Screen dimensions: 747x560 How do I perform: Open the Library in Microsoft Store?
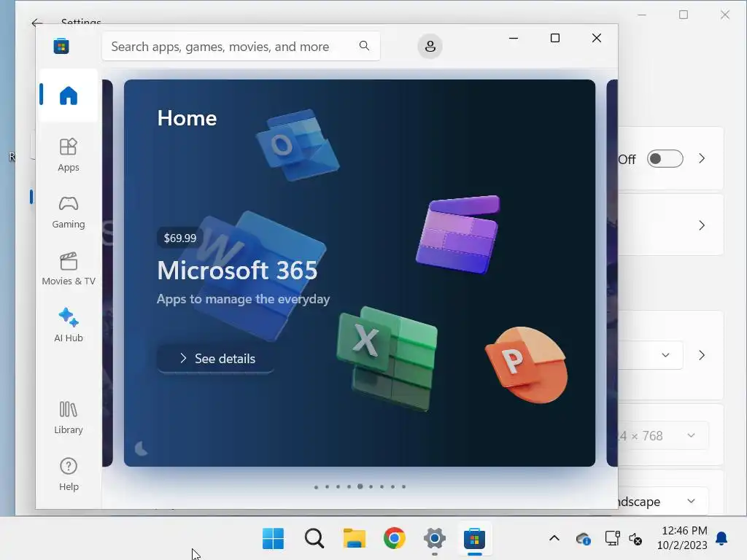coord(69,417)
